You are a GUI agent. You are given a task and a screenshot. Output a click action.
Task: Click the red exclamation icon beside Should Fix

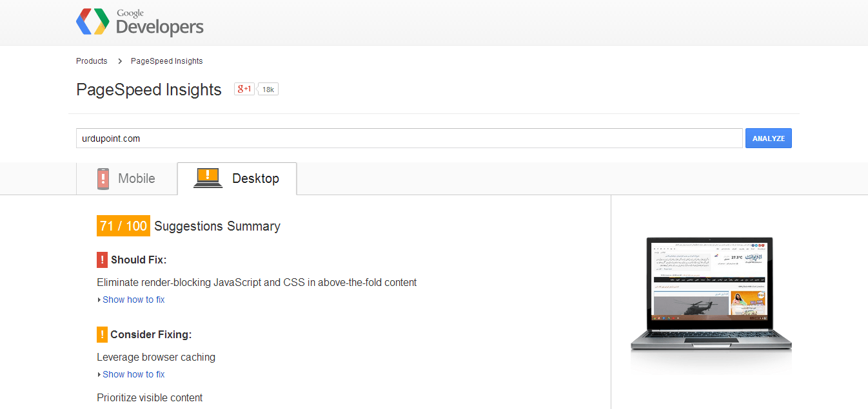click(x=101, y=260)
